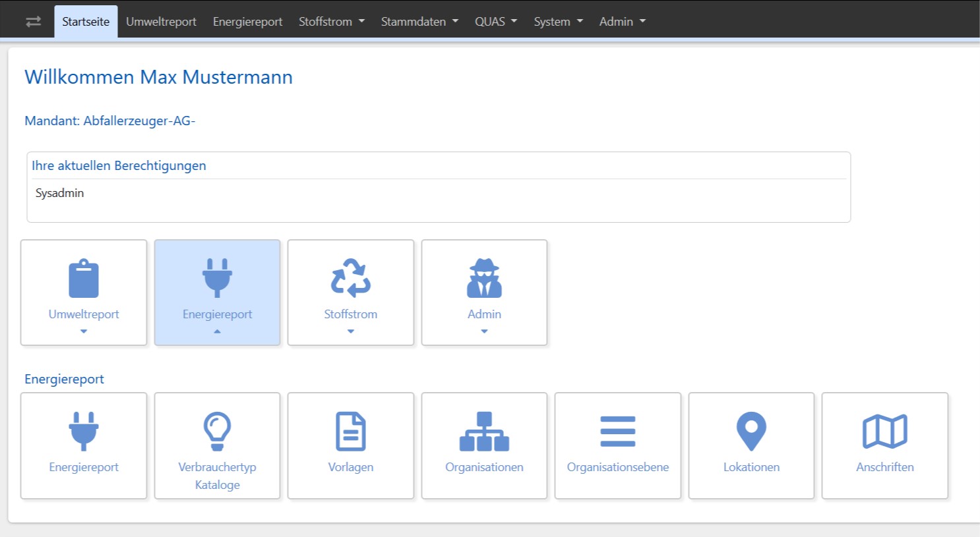The height and width of the screenshot is (537, 980).
Task: Open the QUAS dropdown menu
Action: tap(496, 22)
